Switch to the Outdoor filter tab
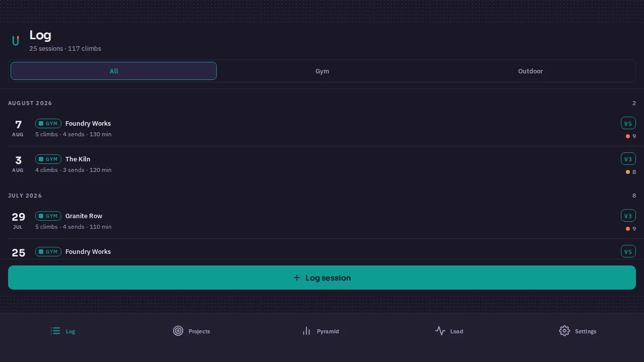This screenshot has width=644, height=362. click(530, 71)
